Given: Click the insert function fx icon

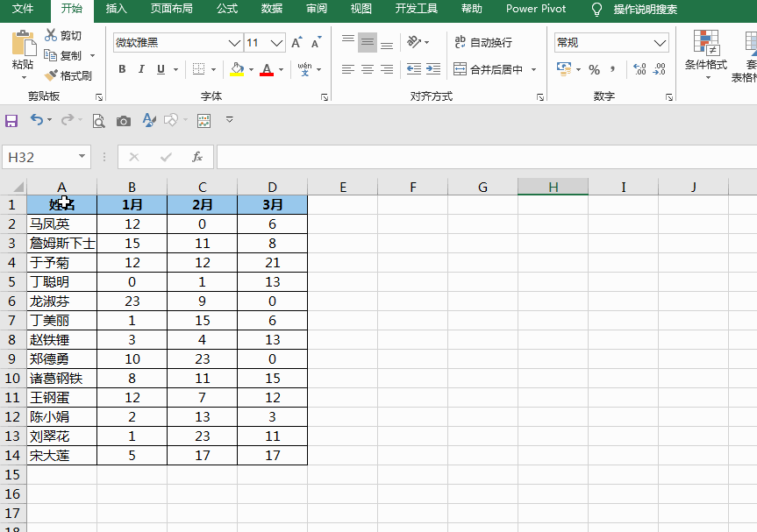Looking at the screenshot, I should point(197,157).
